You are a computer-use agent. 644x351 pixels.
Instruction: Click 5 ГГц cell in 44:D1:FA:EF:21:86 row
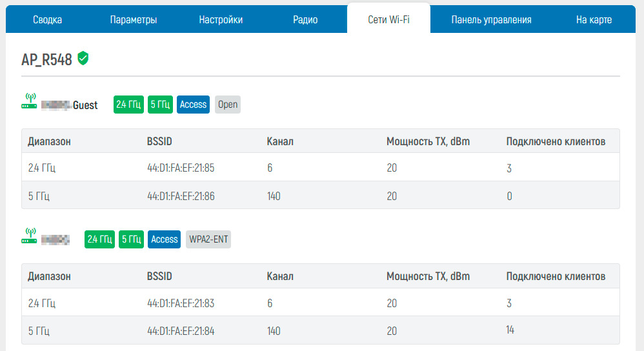pyautogui.click(x=39, y=196)
